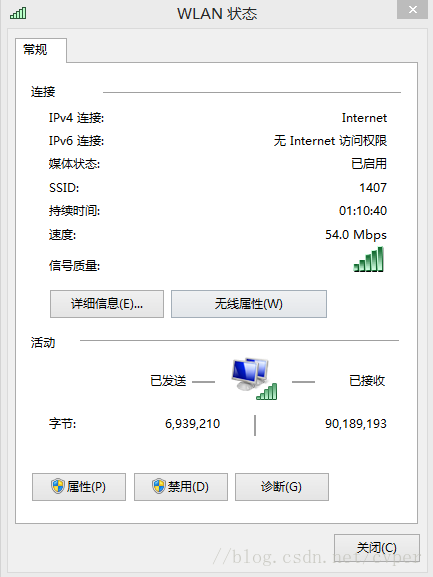Click the IPv4 连接 Internet status text
The image size is (433, 577).
[x=364, y=118]
